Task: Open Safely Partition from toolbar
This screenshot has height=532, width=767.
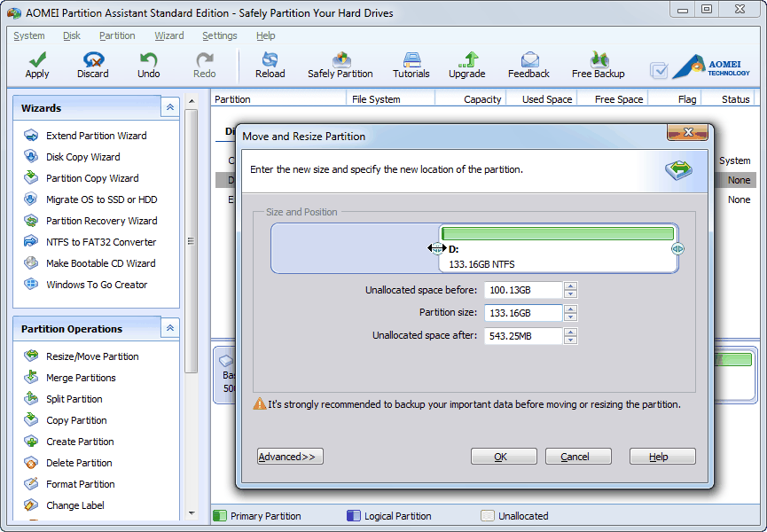Action: [340, 65]
